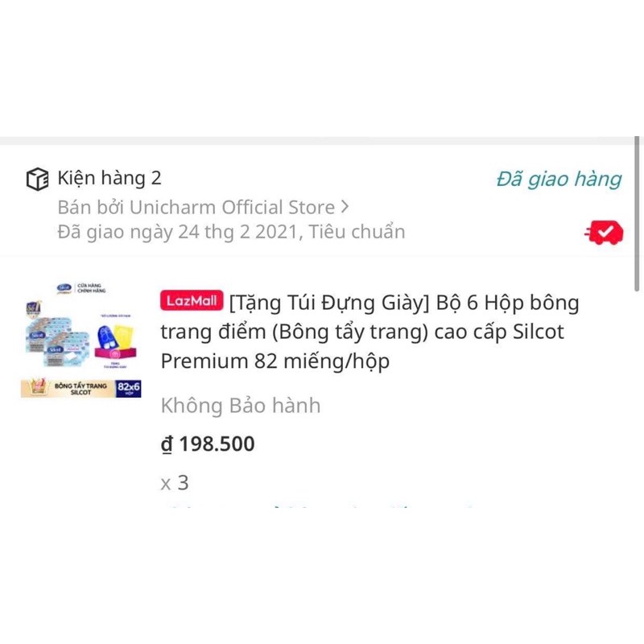Open the Silcot product thumbnail image
This screenshot has width=644, height=644.
tap(81, 339)
